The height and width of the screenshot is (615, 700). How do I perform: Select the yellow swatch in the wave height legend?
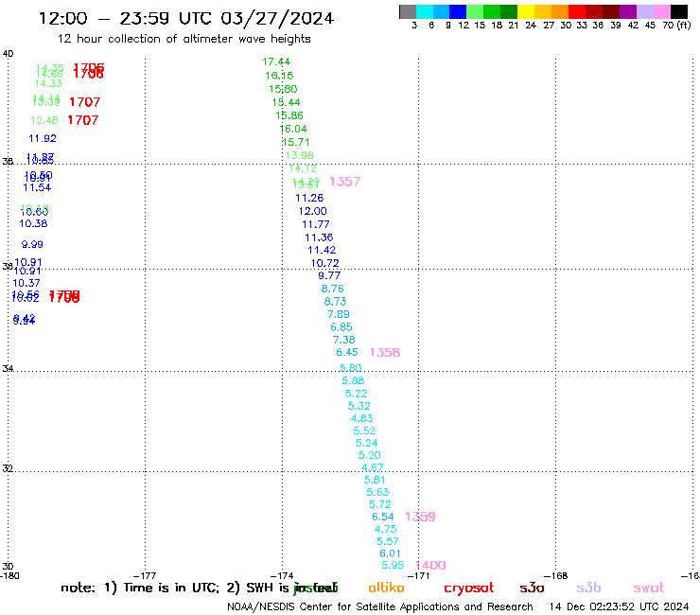click(526, 11)
